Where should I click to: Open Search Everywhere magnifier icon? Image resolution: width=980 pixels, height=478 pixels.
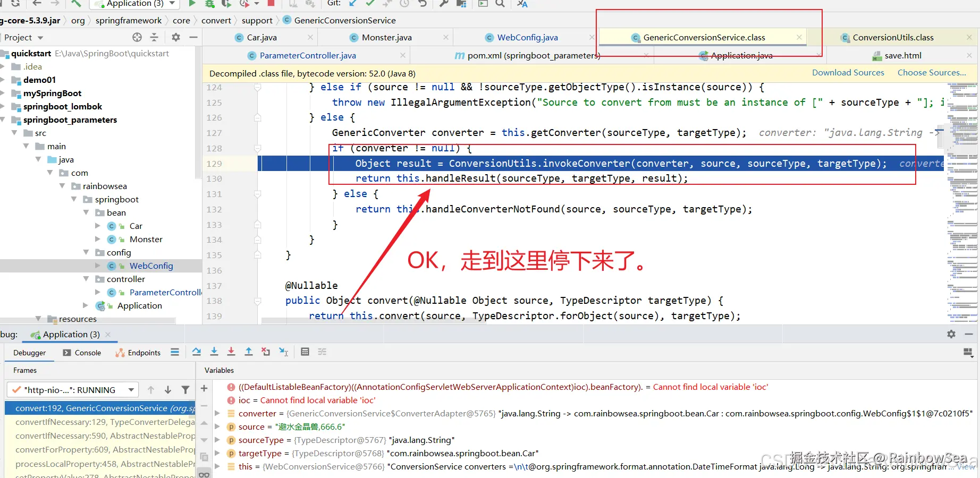500,4
